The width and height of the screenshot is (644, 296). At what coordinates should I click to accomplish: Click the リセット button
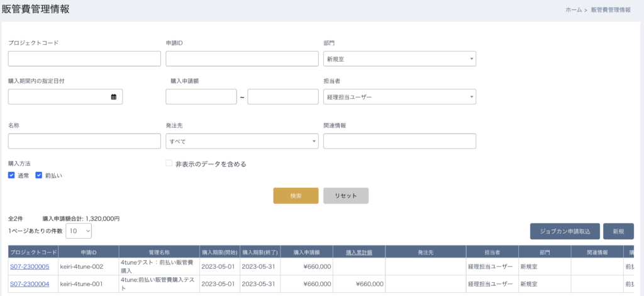(x=346, y=196)
